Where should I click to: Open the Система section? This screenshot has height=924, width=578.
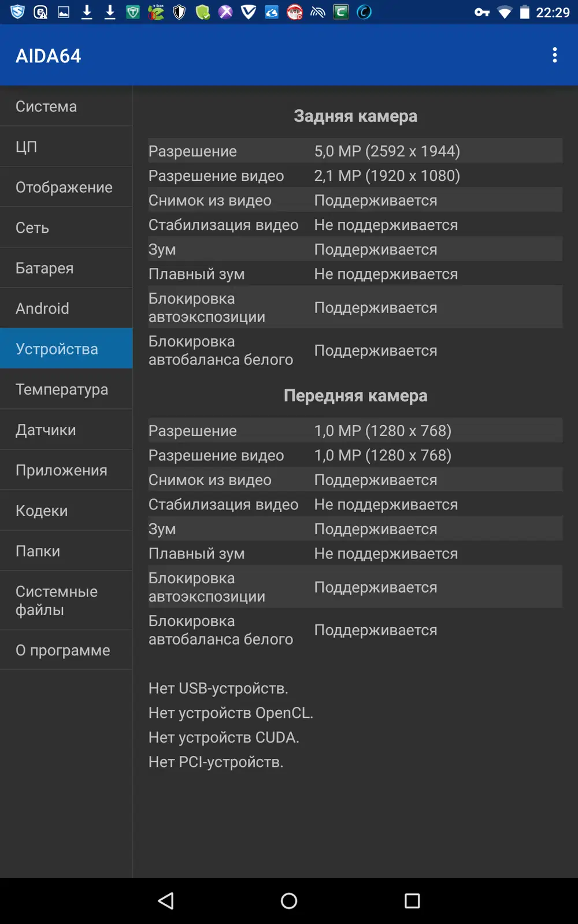[66, 106]
